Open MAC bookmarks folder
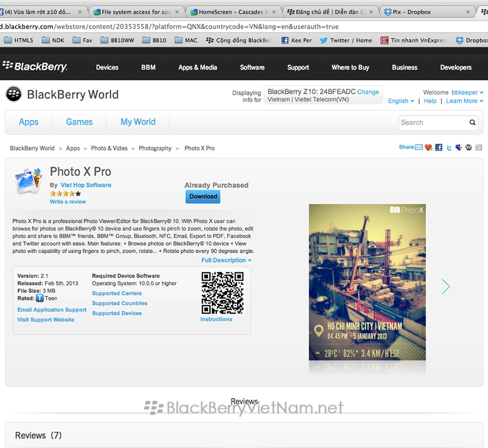 [x=186, y=40]
